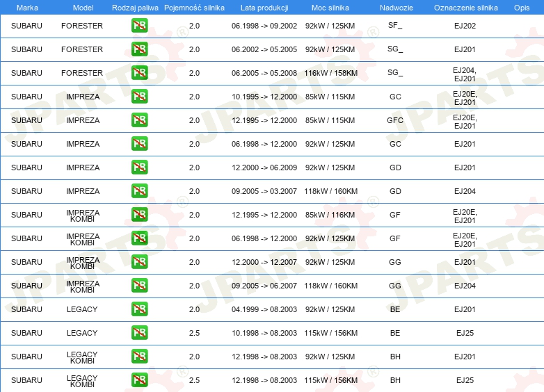Image resolution: width=544 pixels, height=392 pixels.
Task: Click fuel icon in Impreza GD 09.2005 row
Action: click(139, 191)
